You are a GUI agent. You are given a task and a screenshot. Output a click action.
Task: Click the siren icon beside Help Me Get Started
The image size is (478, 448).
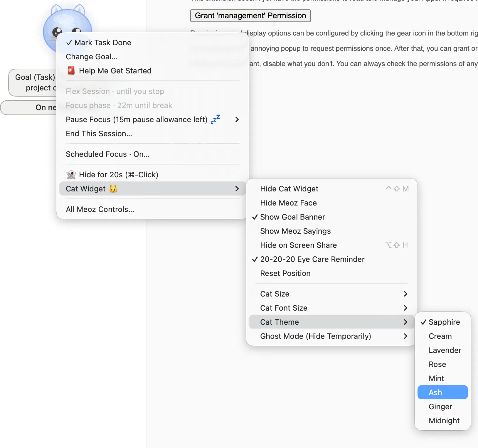point(71,71)
